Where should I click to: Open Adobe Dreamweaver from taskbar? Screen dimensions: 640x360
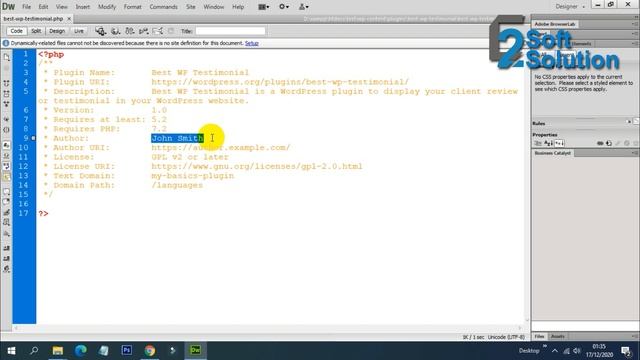coord(196,350)
